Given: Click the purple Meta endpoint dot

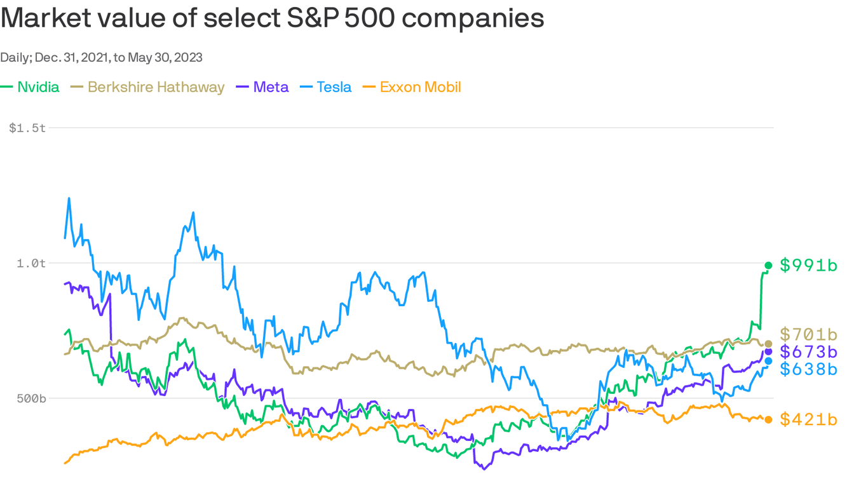Looking at the screenshot, I should click(768, 351).
